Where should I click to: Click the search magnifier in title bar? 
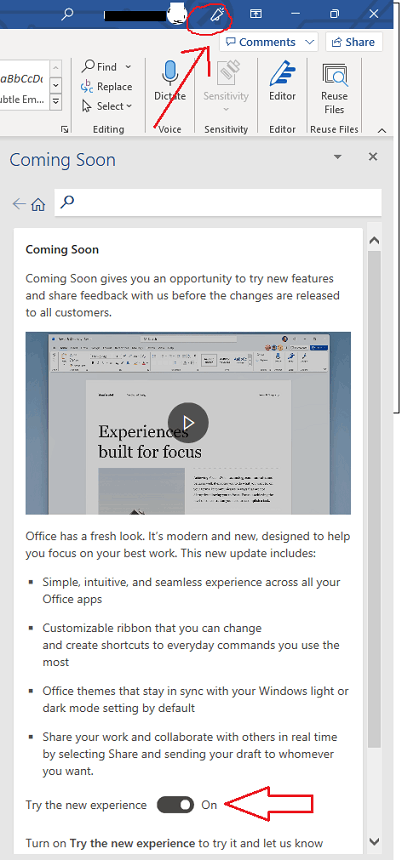pos(67,14)
